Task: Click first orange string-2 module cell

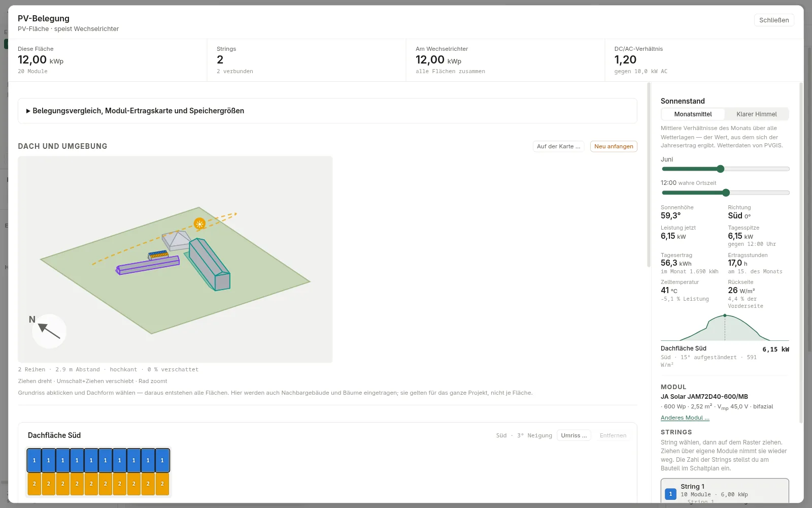Action: coord(35,484)
